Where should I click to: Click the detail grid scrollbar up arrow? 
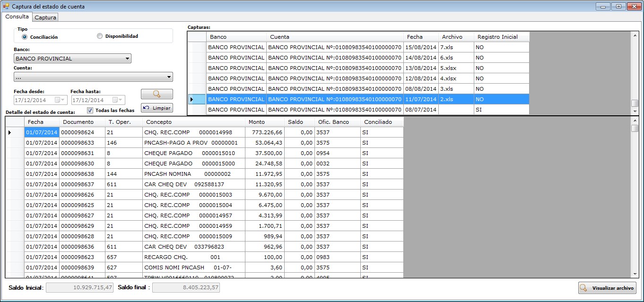[x=635, y=121]
